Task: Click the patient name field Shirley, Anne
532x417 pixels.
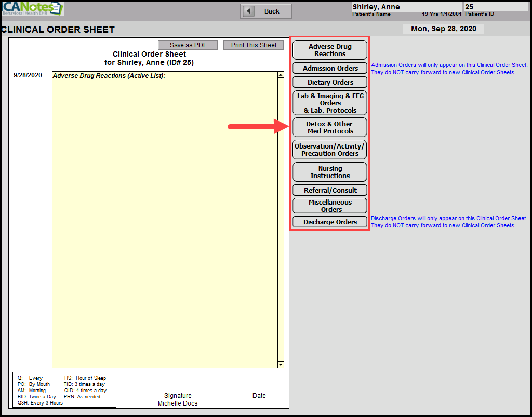Action: 406,7
